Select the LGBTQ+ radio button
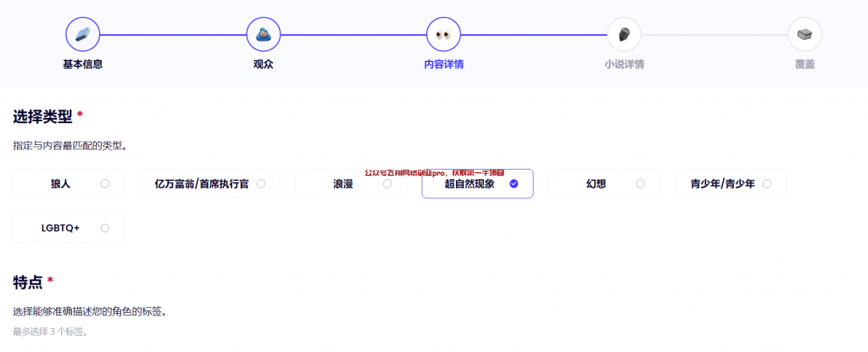This screenshot has width=868, height=352. pyautogui.click(x=104, y=227)
